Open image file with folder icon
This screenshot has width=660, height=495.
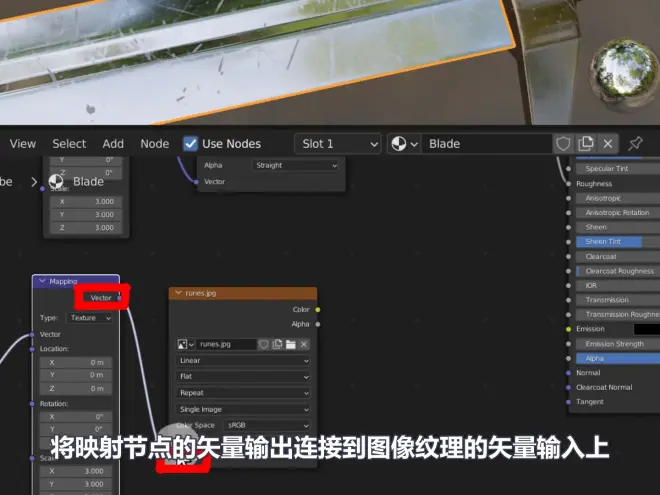(x=290, y=344)
